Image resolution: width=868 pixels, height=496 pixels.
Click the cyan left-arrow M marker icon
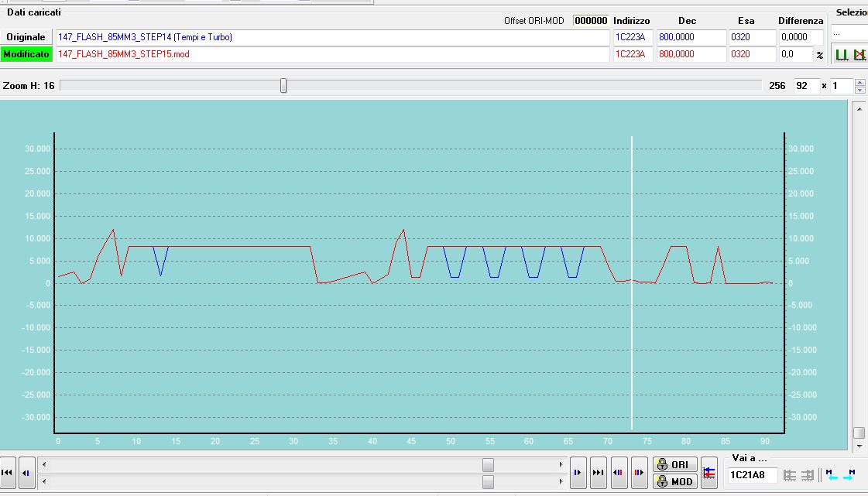pyautogui.click(x=831, y=474)
